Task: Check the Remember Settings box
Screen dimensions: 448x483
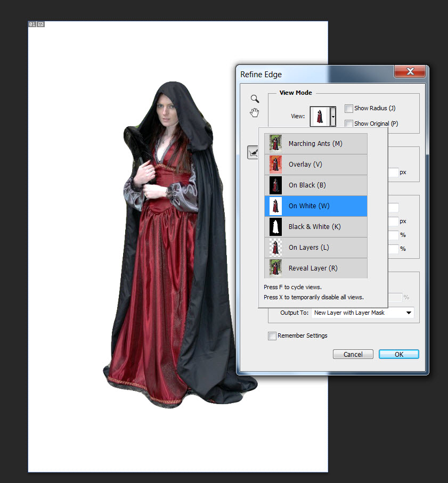Action: click(x=272, y=336)
